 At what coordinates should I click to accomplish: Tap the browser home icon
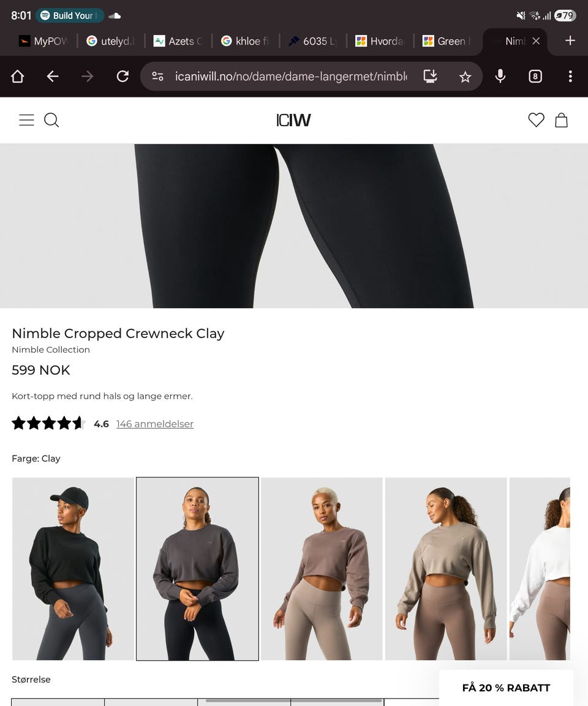(18, 77)
